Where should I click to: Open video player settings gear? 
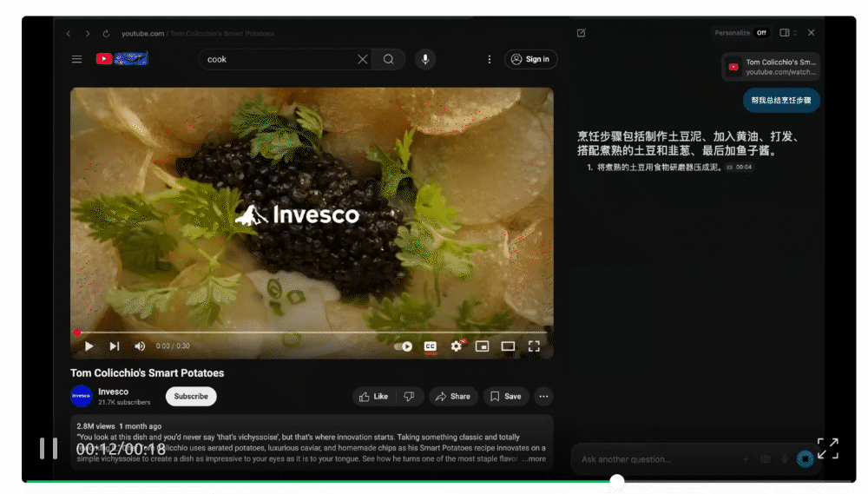[456, 346]
